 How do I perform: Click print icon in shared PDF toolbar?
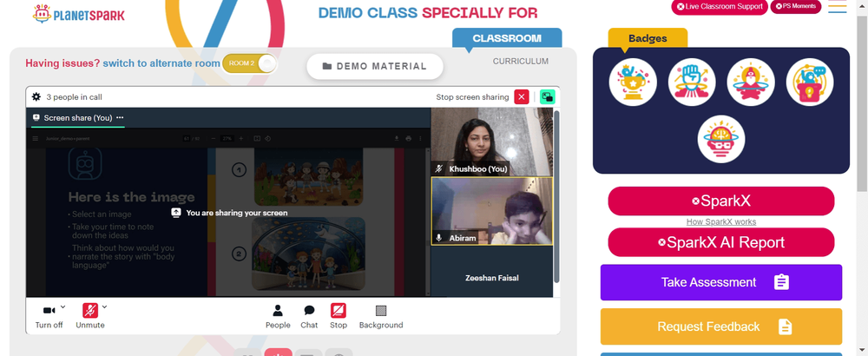(x=409, y=138)
